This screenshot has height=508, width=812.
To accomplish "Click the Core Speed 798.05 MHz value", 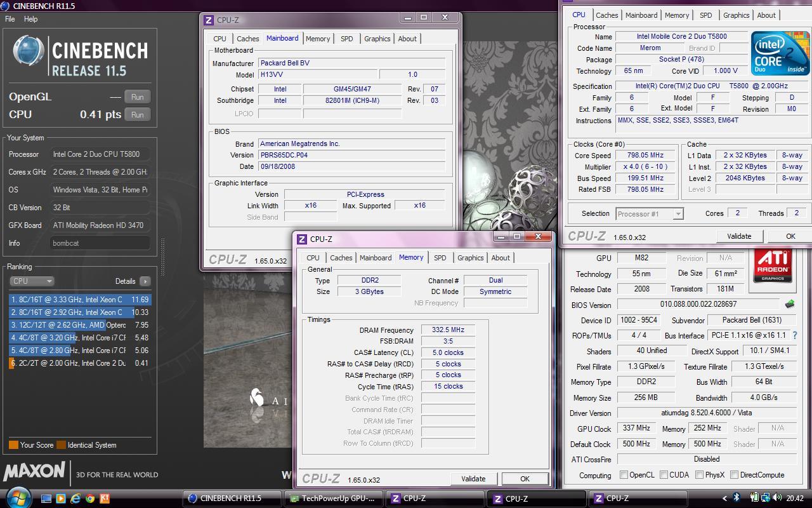I will click(646, 156).
